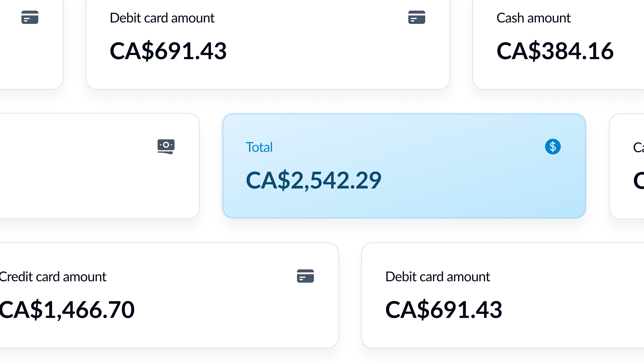Click the Debit card amount label in bottom row
Image resolution: width=644 pixels, height=362 pixels.
[437, 277]
